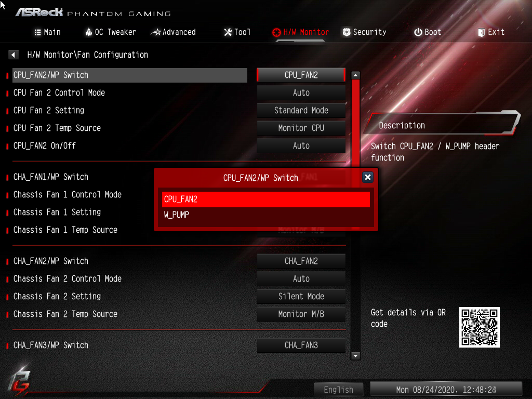Click the H/W Monitor\Fan Configuration breadcrumb
The image size is (532, 399).
(x=87, y=55)
